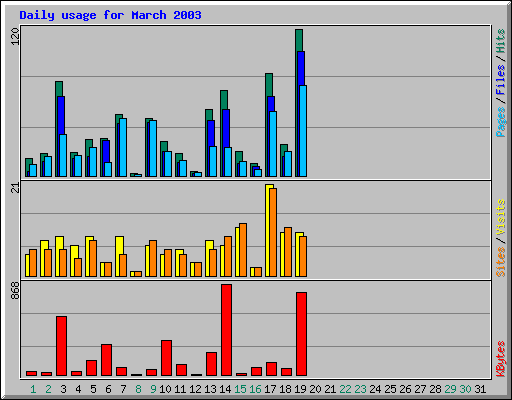Click the orange Sites bar for day 15

(x=243, y=250)
